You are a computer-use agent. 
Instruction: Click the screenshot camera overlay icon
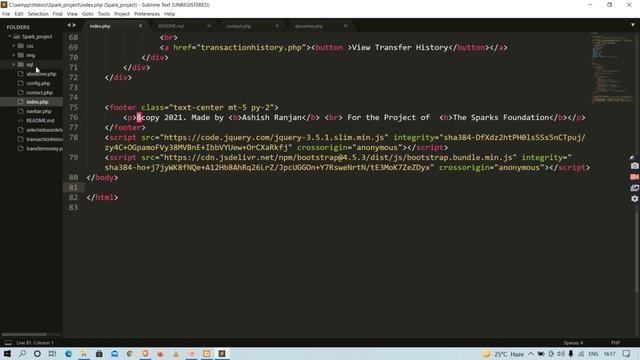pos(634,166)
